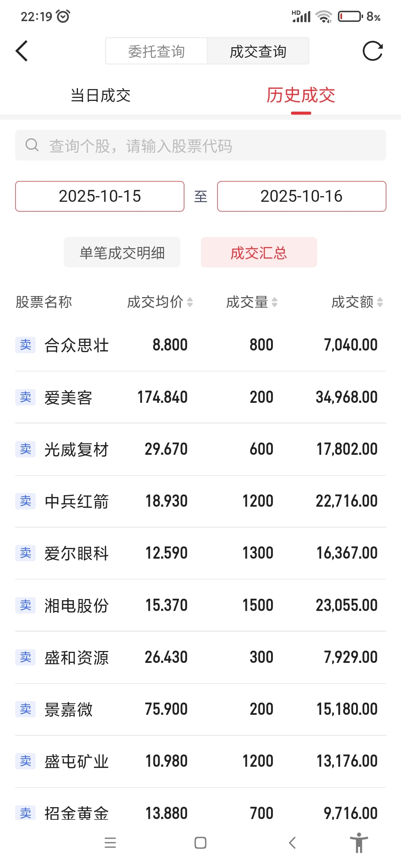Switch to 单笔成交明细 view
The width and height of the screenshot is (401, 868).
[x=122, y=252]
